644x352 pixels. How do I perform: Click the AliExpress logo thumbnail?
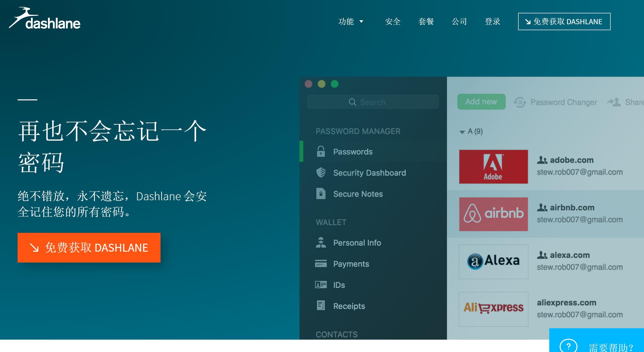[x=493, y=309]
